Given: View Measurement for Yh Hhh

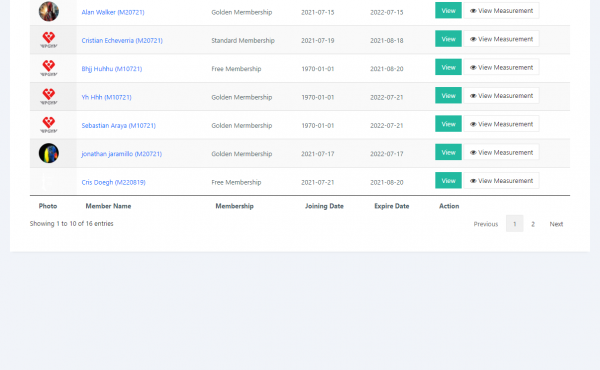Looking at the screenshot, I should 501,95.
